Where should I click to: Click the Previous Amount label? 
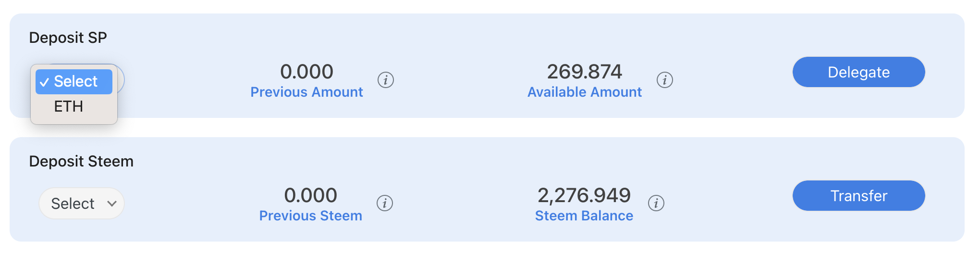click(306, 92)
